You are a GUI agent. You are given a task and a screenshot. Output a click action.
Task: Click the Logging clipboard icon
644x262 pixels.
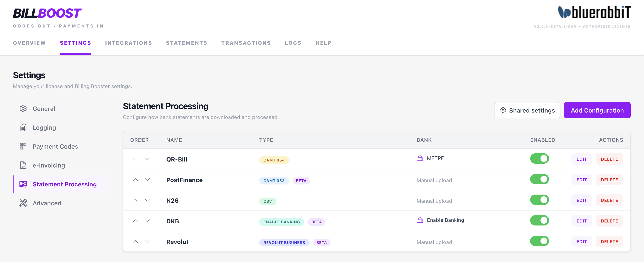click(23, 128)
